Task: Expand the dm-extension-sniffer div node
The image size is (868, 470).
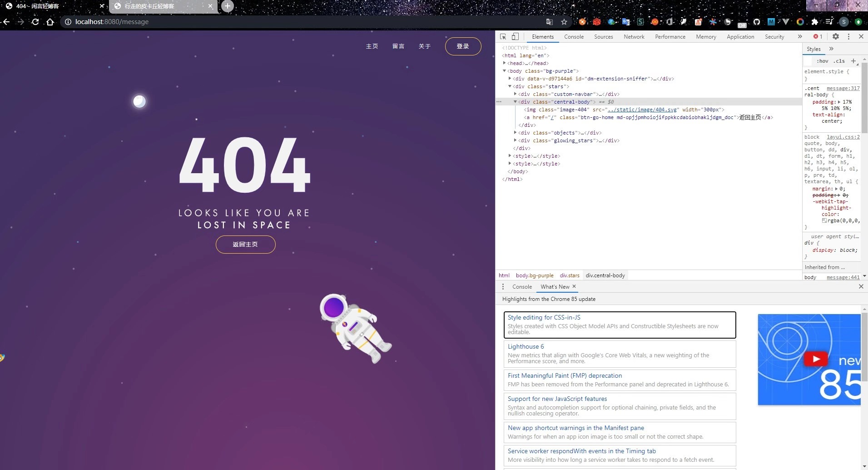Action: click(x=510, y=79)
